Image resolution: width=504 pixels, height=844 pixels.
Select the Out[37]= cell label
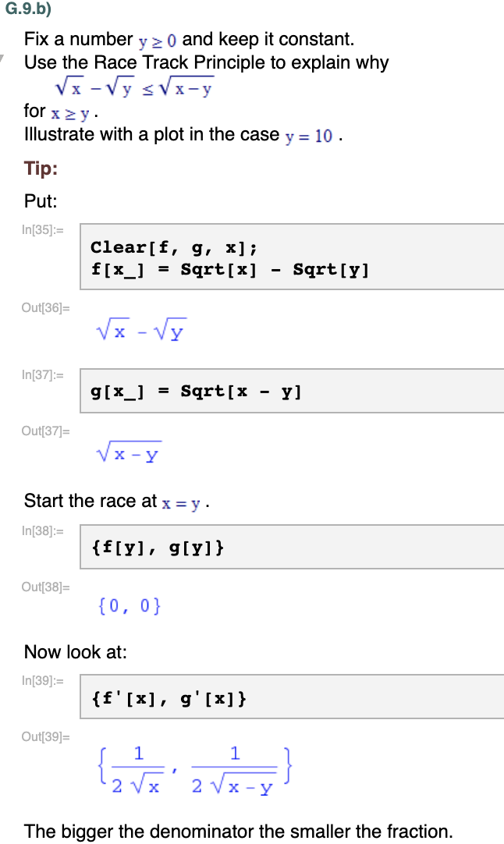click(x=46, y=431)
